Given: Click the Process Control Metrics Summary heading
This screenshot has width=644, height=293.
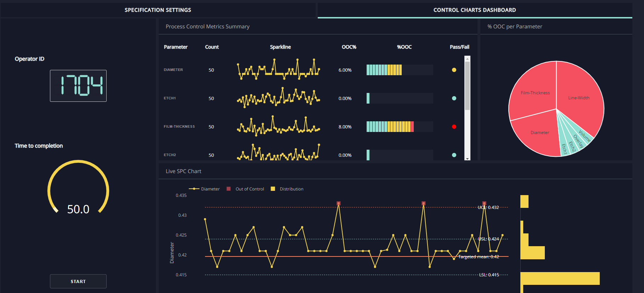Looking at the screenshot, I should (x=208, y=27).
